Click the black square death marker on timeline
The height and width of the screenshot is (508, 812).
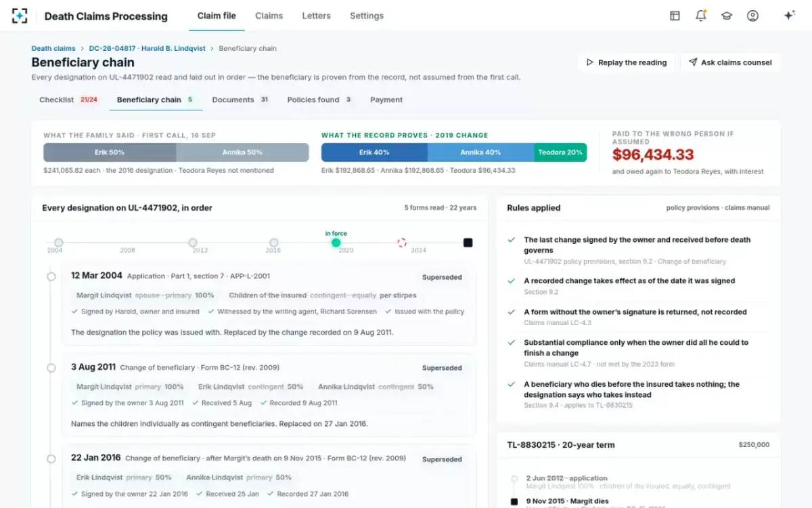pos(468,242)
